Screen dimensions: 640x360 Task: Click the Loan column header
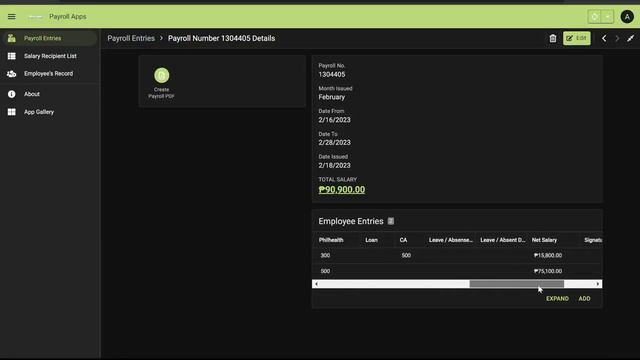click(371, 240)
